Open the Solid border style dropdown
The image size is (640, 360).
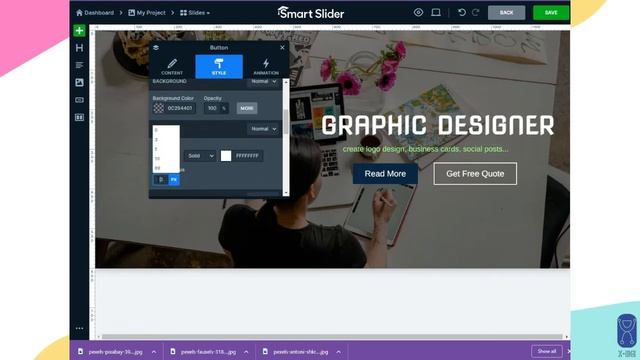(200, 156)
